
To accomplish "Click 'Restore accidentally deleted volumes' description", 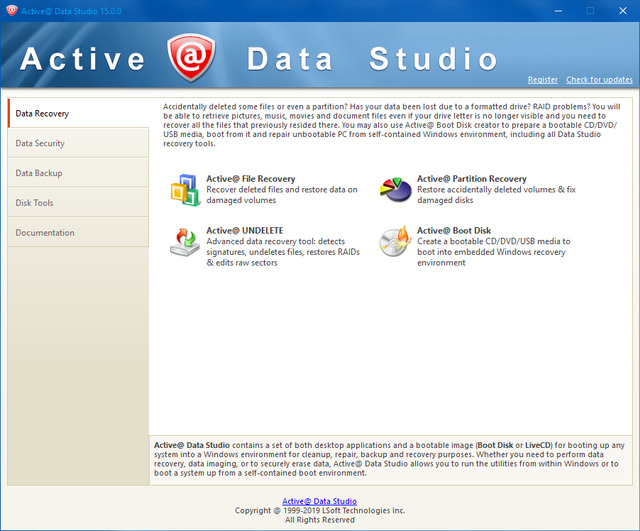I will [496, 195].
